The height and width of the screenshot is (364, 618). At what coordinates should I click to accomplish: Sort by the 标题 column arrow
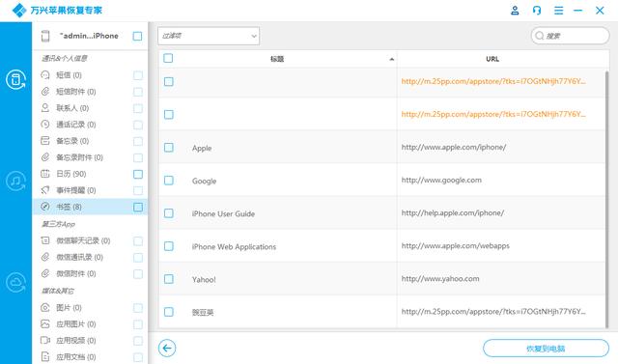click(391, 59)
